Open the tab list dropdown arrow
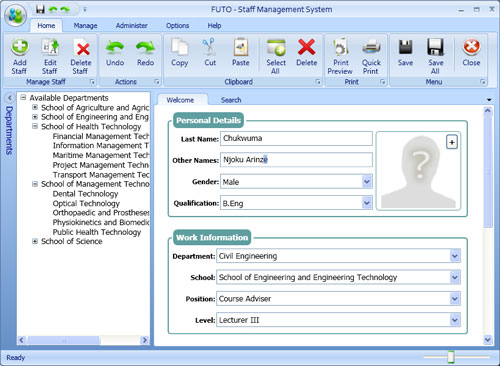 [x=489, y=100]
